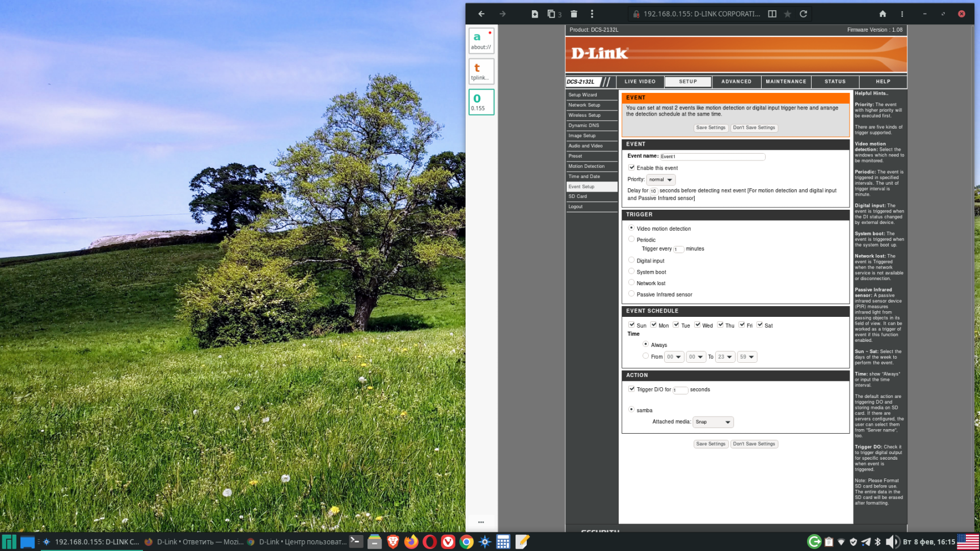
Task: Open the Priority dropdown
Action: pos(661,180)
